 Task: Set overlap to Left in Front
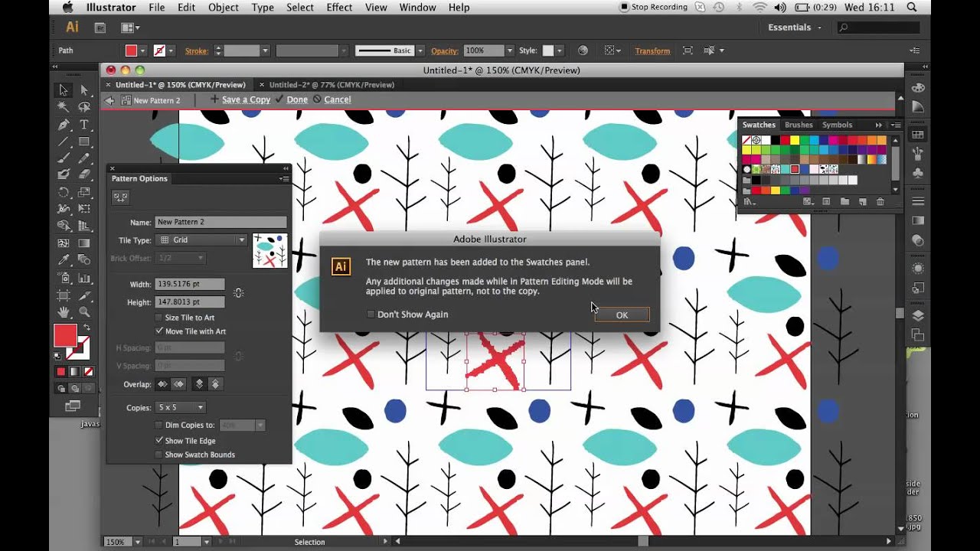[x=162, y=384]
